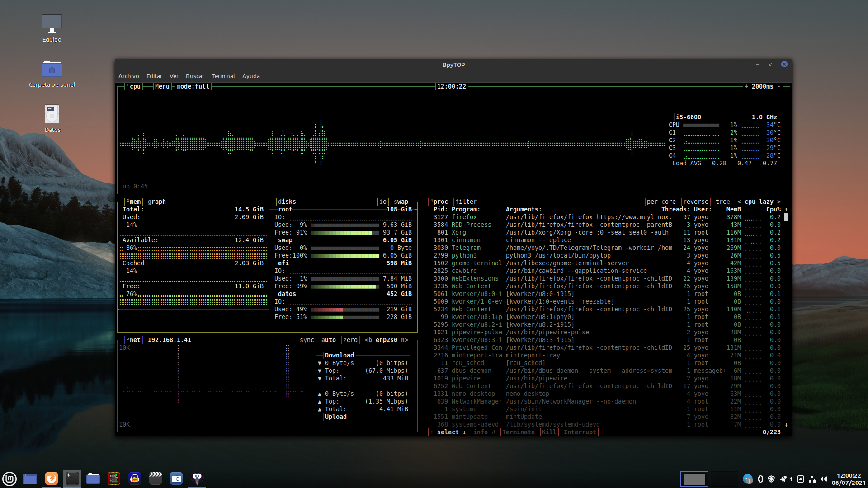Launch the screenshot camera app from the panel
868x488 pixels.
176,479
